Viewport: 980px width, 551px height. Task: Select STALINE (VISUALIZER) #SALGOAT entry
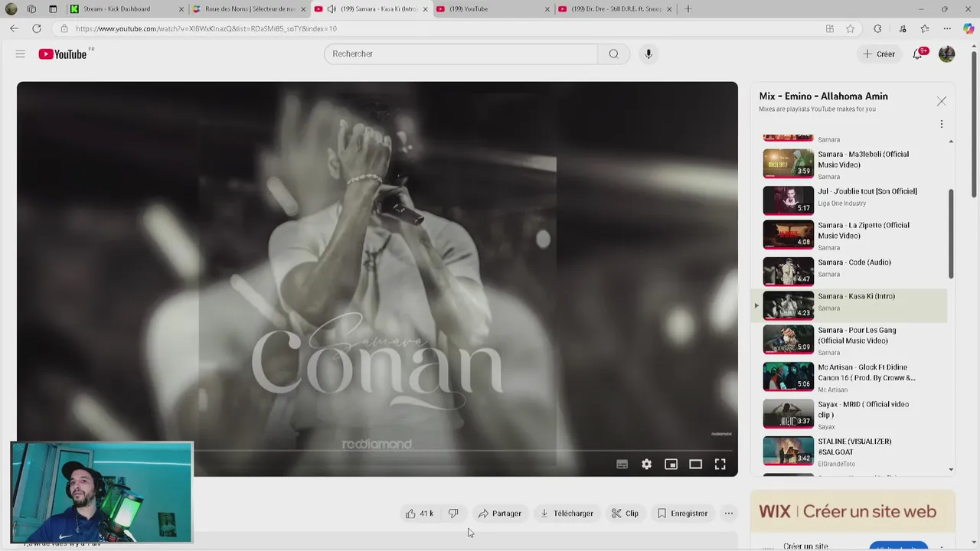(850, 451)
